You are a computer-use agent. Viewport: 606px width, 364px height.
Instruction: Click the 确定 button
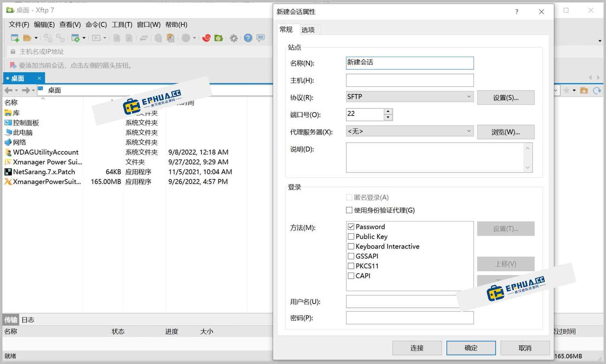471,348
